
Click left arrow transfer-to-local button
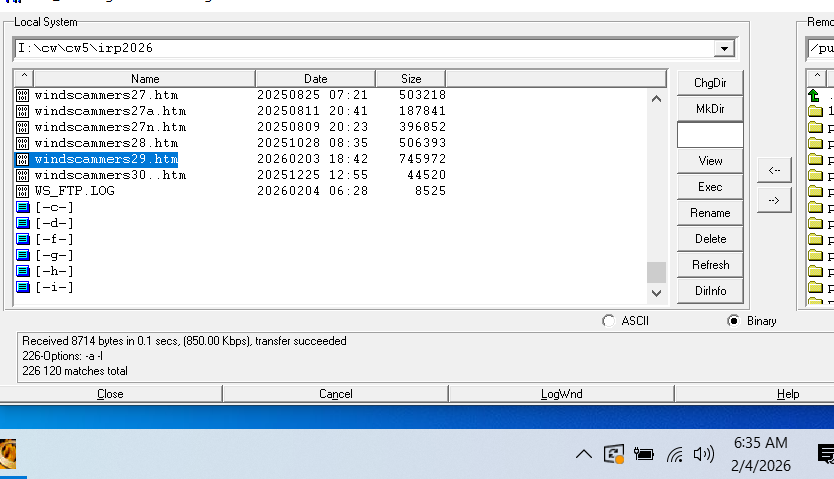[773, 170]
